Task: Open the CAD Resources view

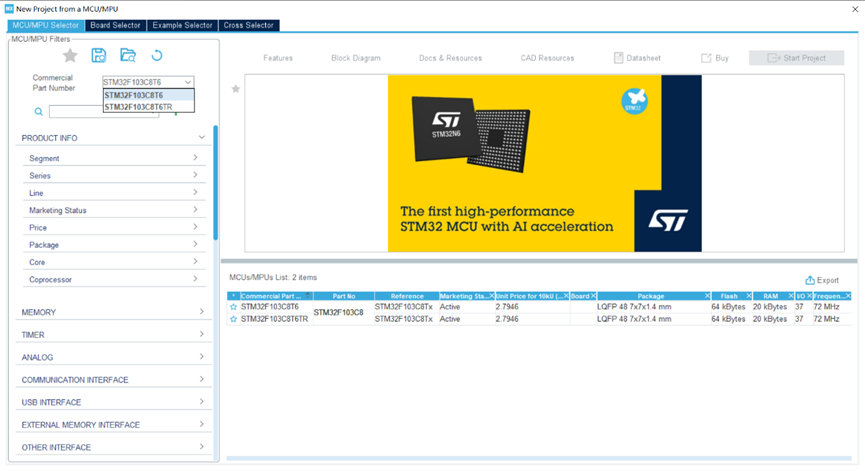Action: (547, 58)
